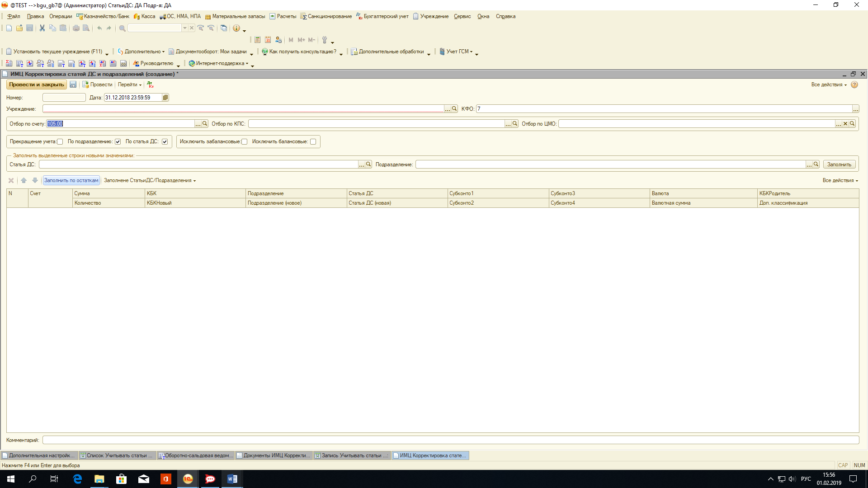Click the move row up arrow
The width and height of the screenshot is (868, 488).
[x=24, y=180]
